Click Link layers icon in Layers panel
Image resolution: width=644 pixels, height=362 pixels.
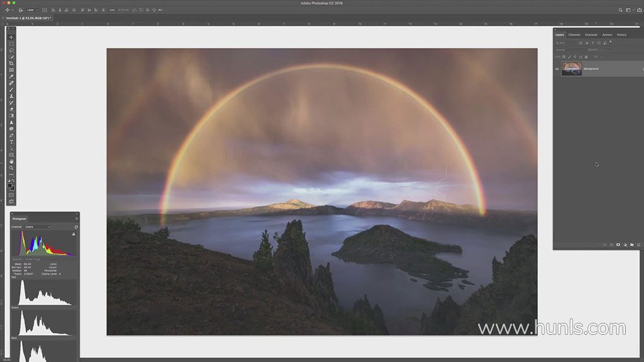(605, 245)
